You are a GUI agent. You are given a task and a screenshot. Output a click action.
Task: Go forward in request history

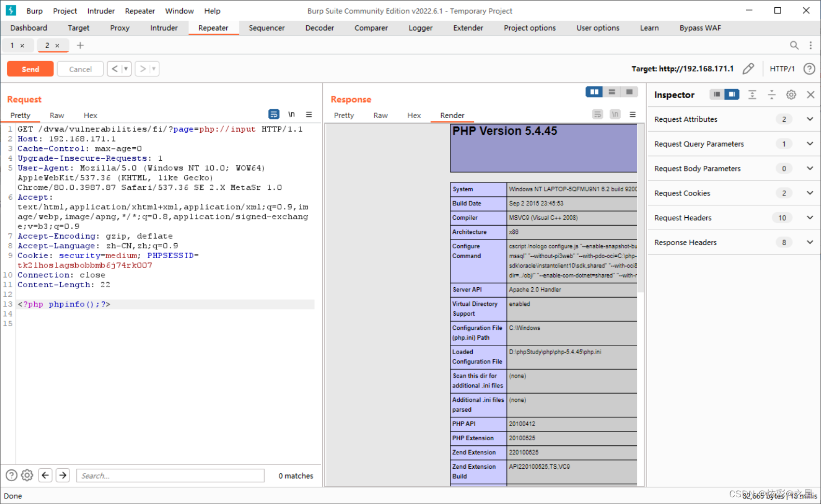143,69
